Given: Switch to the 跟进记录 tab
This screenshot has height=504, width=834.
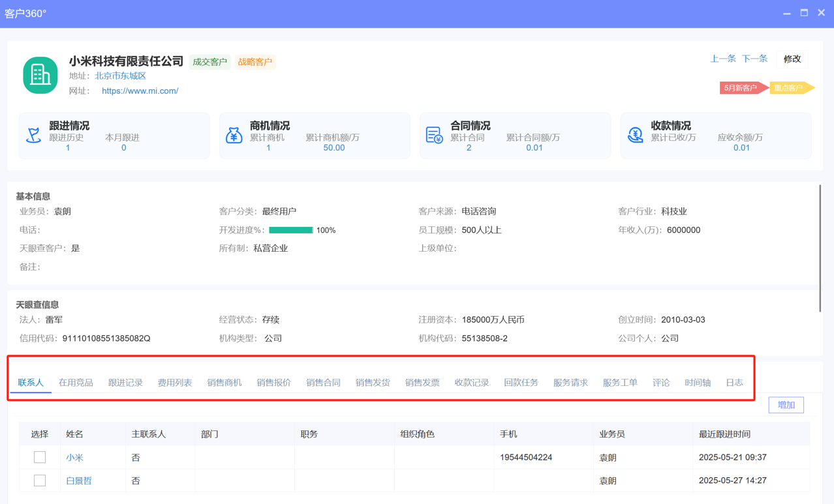Looking at the screenshot, I should [124, 383].
